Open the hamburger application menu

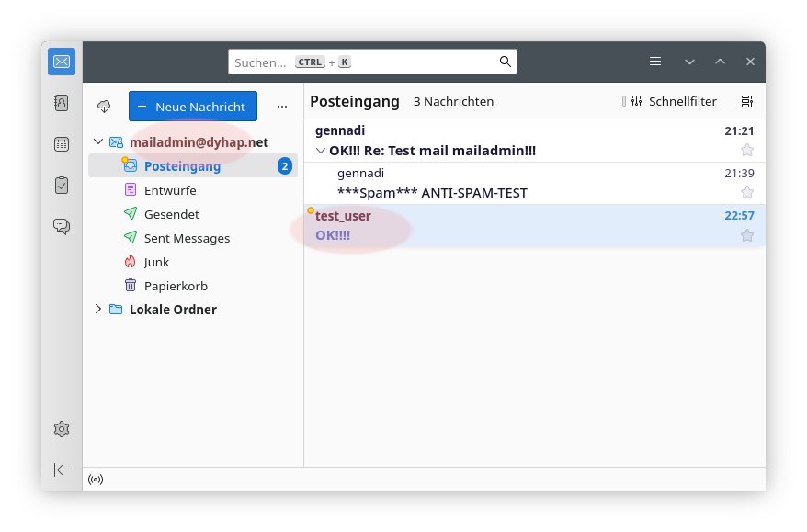[x=655, y=62]
